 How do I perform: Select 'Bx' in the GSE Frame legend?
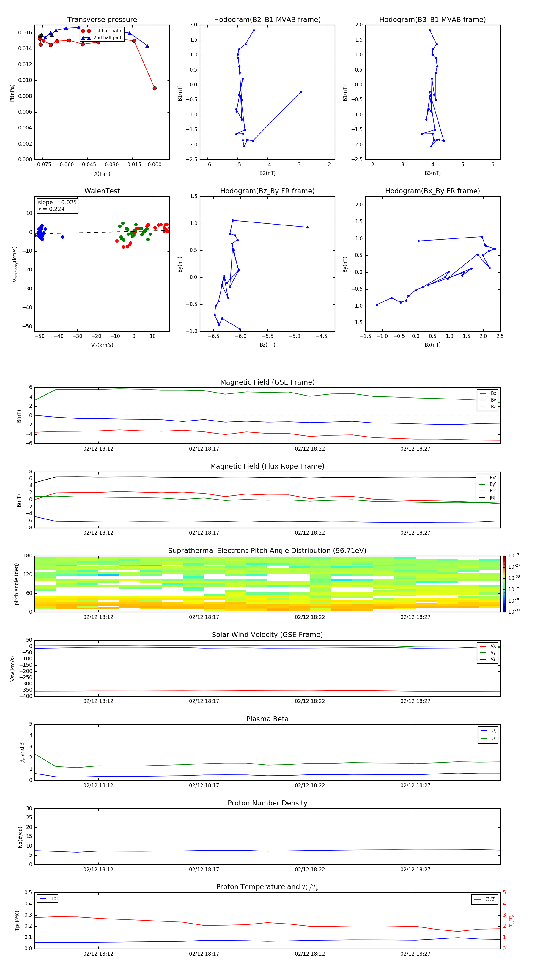(488, 393)
